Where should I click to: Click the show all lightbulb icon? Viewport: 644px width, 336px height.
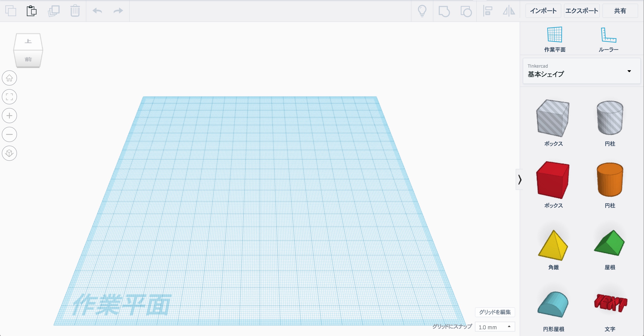422,11
